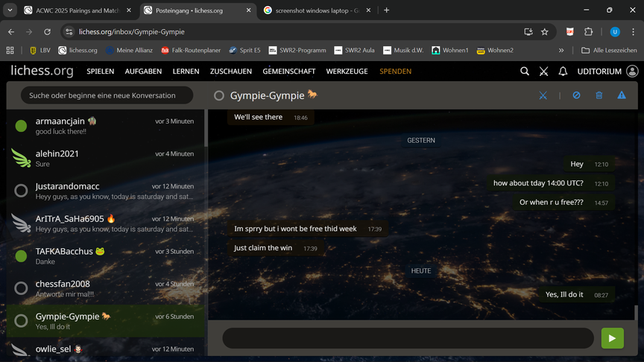Open browser extensions puzzle icon
The width and height of the screenshot is (644, 362).
tap(589, 31)
